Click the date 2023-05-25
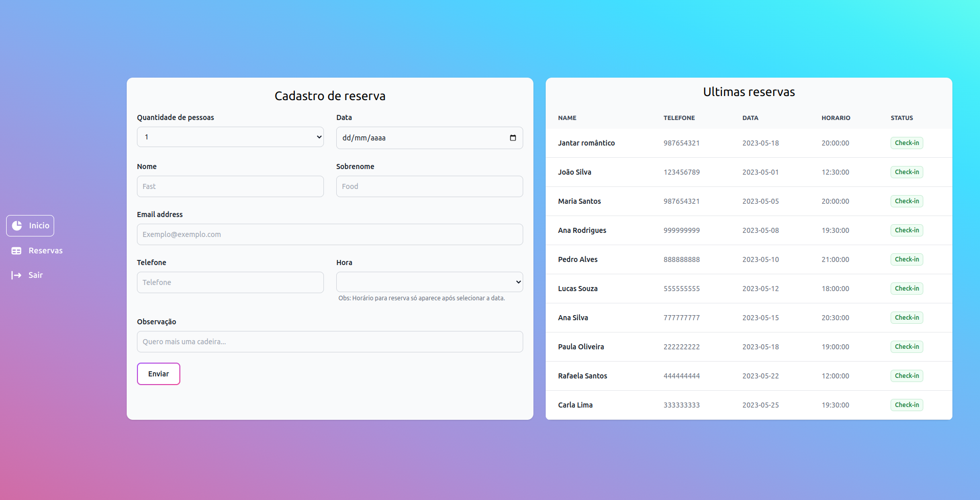980x500 pixels. point(760,405)
